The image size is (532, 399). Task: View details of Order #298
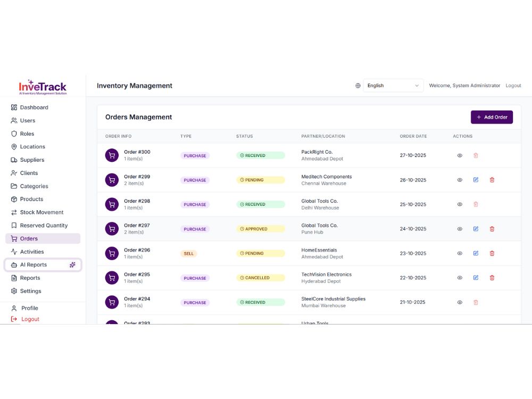pos(460,204)
